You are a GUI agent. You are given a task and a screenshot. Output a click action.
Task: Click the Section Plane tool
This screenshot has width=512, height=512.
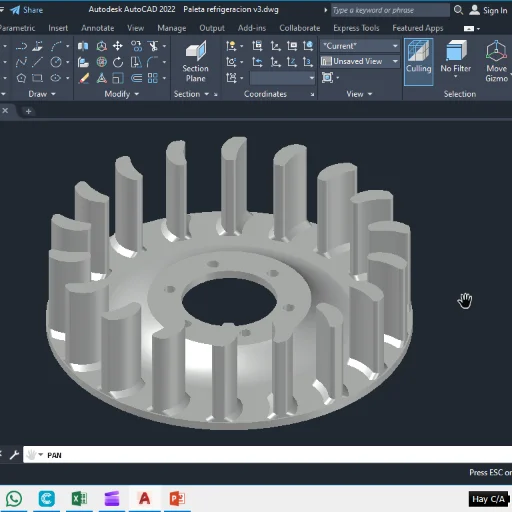[x=196, y=62]
